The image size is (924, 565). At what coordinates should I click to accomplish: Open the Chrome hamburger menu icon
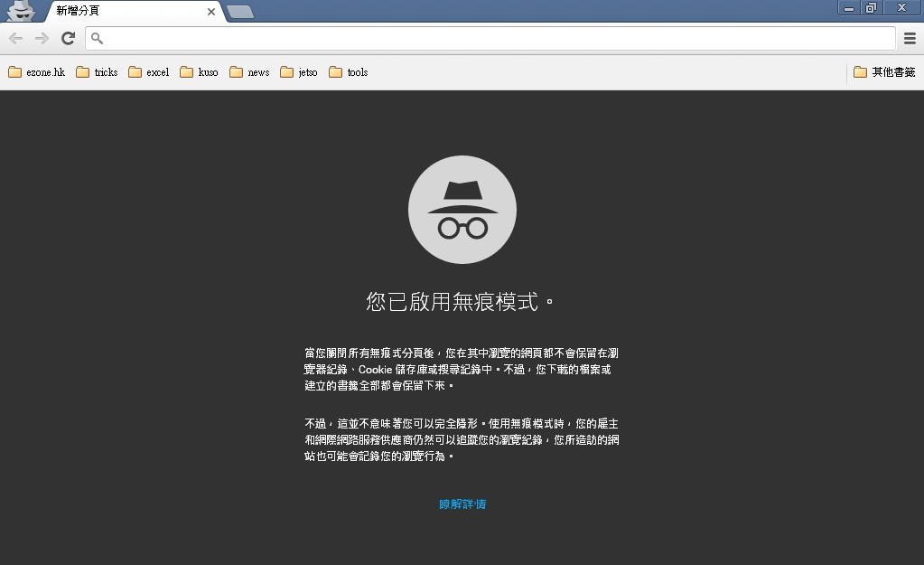click(x=910, y=38)
